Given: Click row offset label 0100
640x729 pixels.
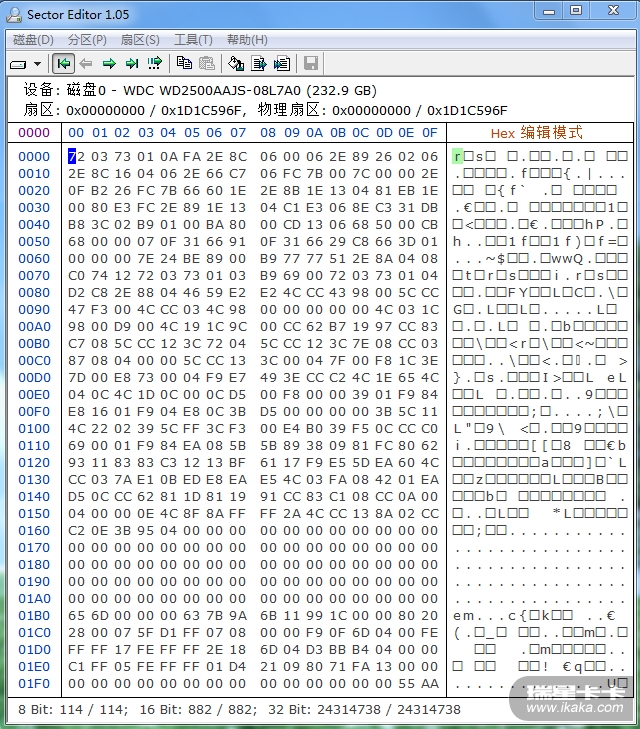Looking at the screenshot, I should (34, 429).
